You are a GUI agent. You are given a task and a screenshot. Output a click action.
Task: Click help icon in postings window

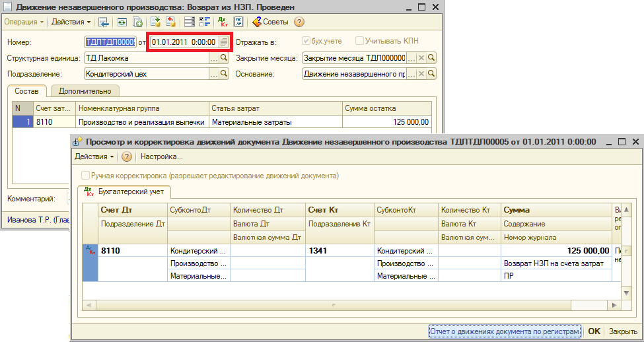coord(127,156)
